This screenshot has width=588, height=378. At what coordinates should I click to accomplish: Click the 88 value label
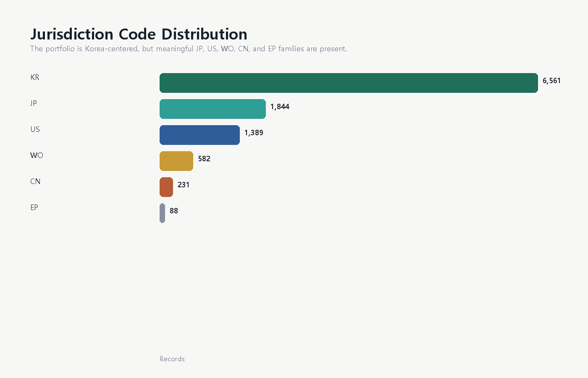[x=174, y=211]
